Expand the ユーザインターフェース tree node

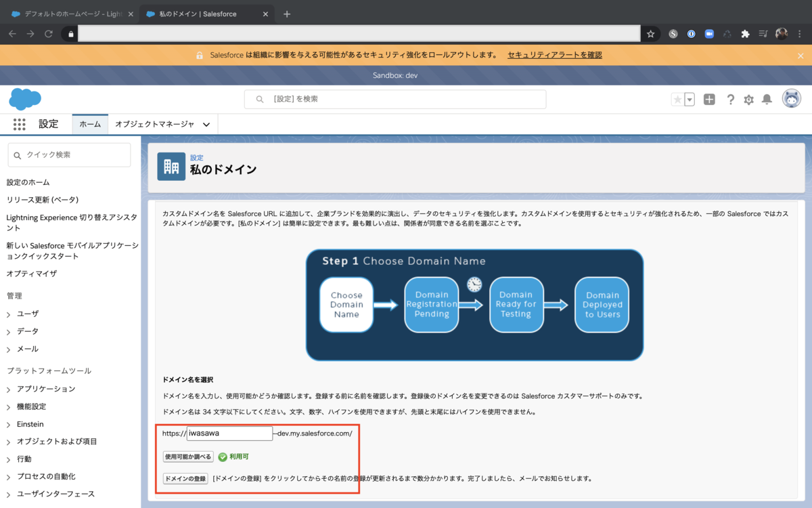(x=9, y=494)
